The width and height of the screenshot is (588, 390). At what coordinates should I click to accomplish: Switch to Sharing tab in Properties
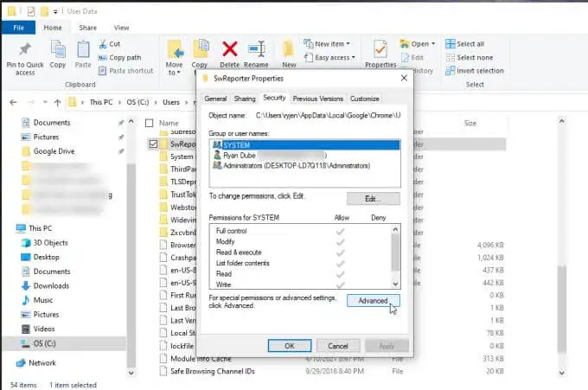click(x=245, y=99)
